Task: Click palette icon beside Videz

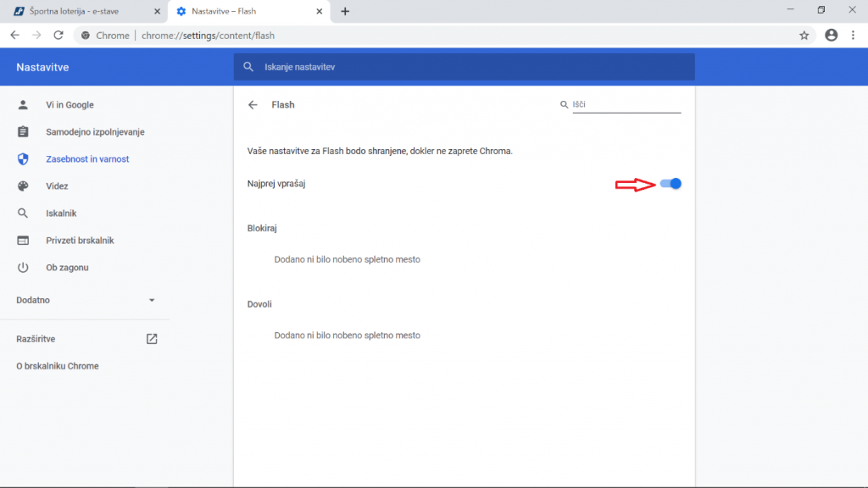Action: pyautogui.click(x=23, y=186)
